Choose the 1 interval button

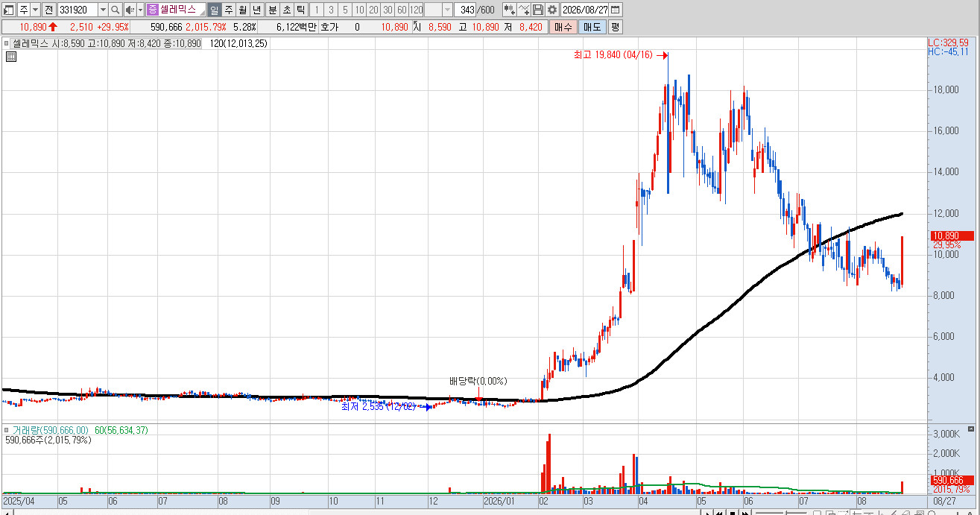(x=317, y=10)
